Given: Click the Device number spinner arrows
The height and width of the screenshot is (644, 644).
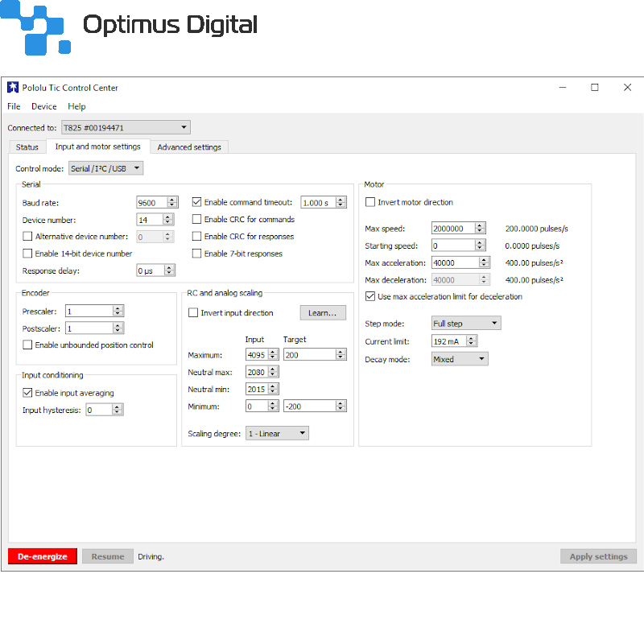Looking at the screenshot, I should [x=167, y=220].
